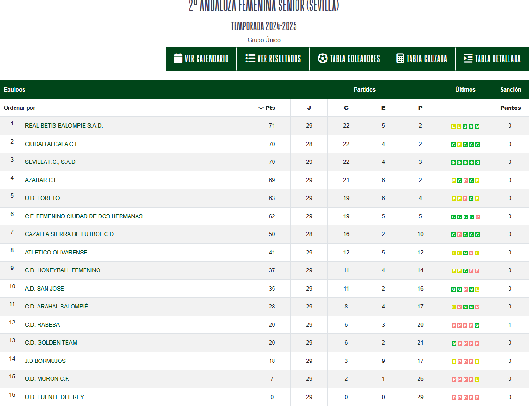Click the Equipos header label

click(15, 90)
